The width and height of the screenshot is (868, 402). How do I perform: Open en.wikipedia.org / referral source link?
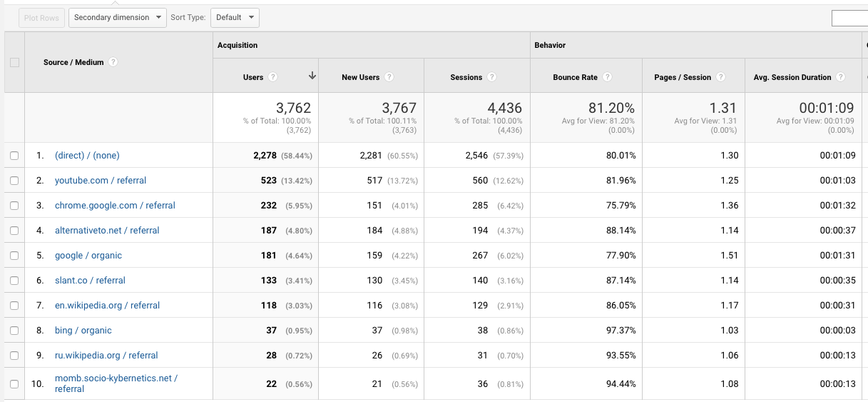(107, 306)
